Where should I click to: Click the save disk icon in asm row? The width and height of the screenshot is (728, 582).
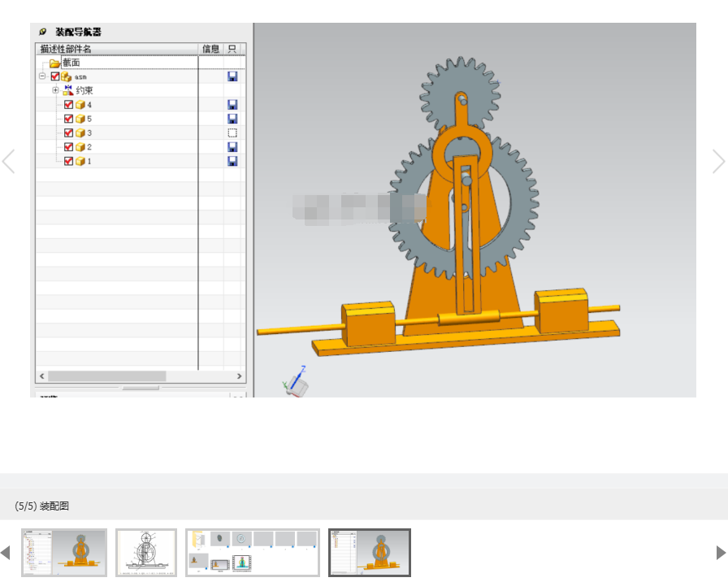(x=232, y=76)
